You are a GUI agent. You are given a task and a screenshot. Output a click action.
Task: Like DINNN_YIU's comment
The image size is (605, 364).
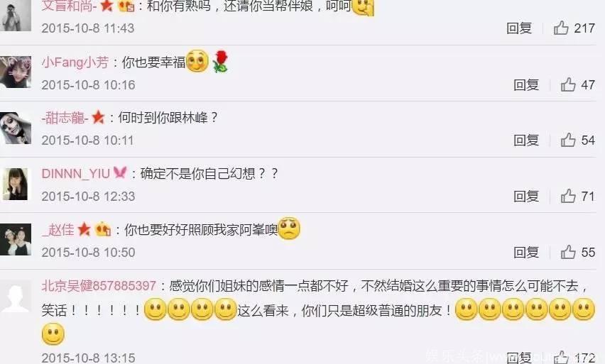click(x=568, y=196)
